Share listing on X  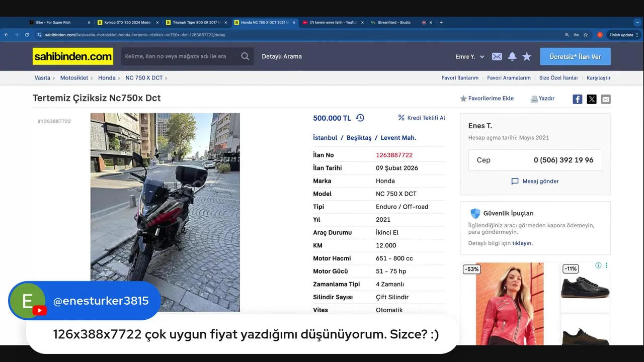592,99
